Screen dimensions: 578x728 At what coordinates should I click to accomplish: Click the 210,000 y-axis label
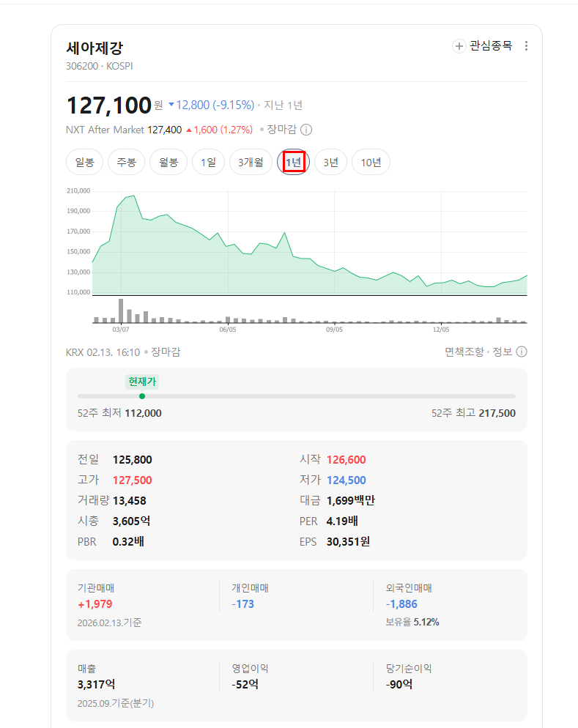(x=78, y=191)
